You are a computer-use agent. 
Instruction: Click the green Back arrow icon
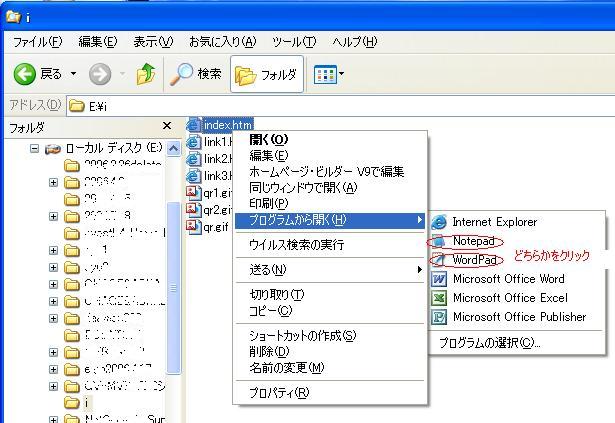[x=25, y=74]
